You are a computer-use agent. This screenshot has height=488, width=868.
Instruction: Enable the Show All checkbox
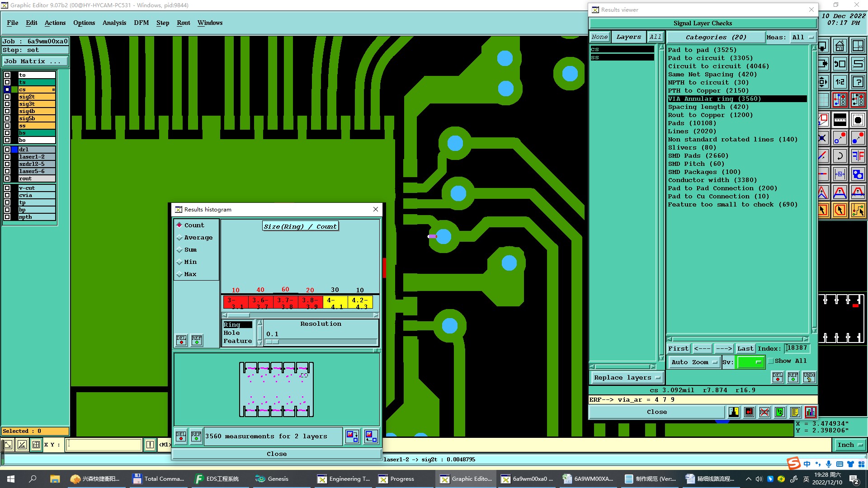(x=771, y=361)
